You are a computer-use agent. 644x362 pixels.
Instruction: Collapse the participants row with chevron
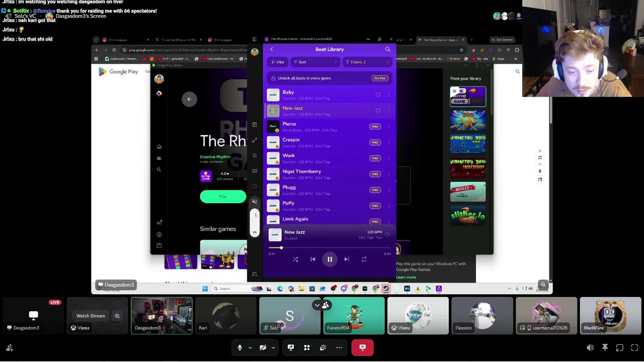click(317, 305)
